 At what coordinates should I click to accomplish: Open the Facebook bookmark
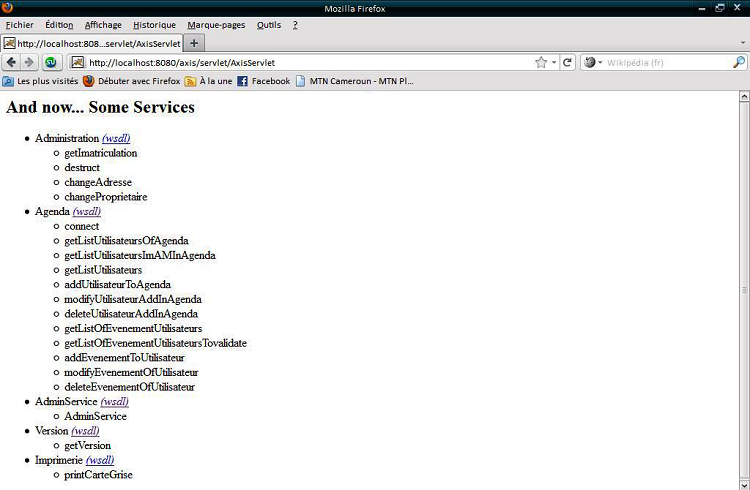tap(264, 81)
